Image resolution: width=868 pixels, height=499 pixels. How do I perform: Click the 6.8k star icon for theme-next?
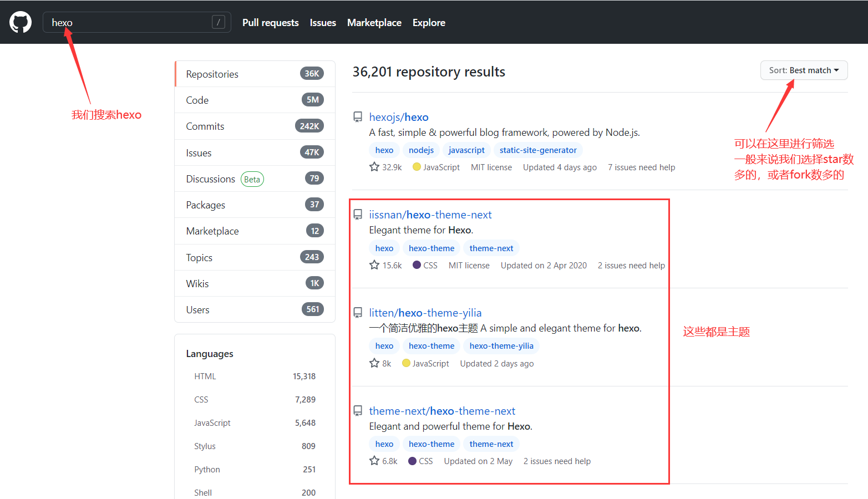[x=374, y=461]
